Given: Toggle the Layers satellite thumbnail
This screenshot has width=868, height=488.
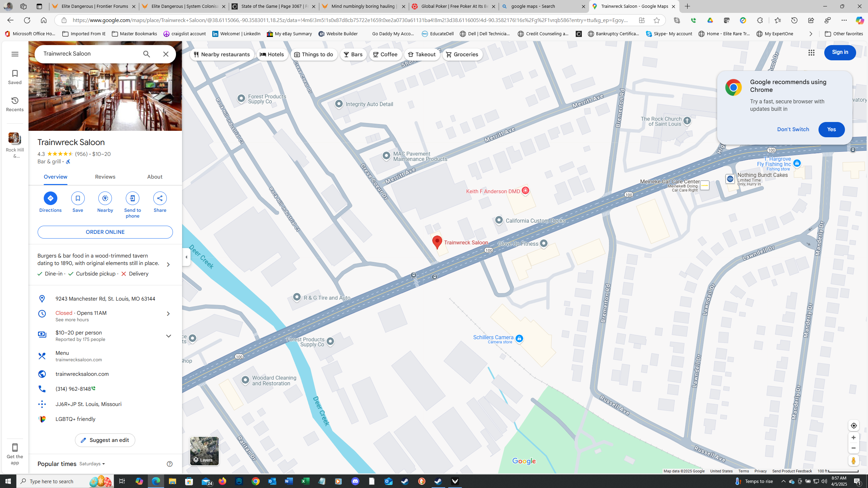Looking at the screenshot, I should [x=204, y=451].
